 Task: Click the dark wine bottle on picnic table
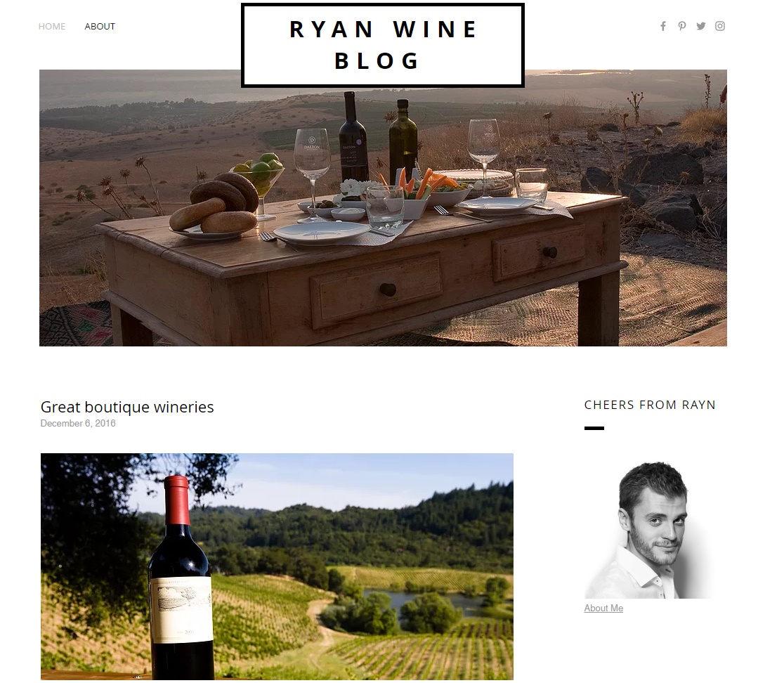pyautogui.click(x=353, y=138)
